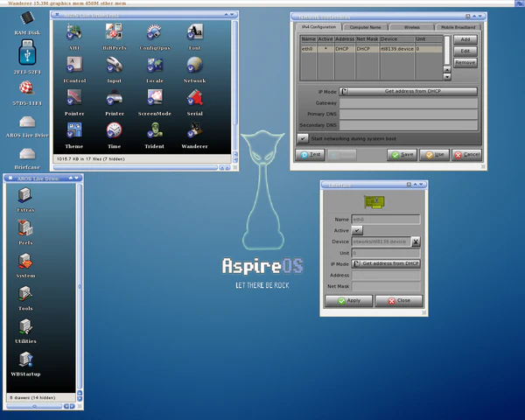The width and height of the screenshot is (525, 420).
Task: Open the Locale preferences icon
Action: (x=154, y=65)
